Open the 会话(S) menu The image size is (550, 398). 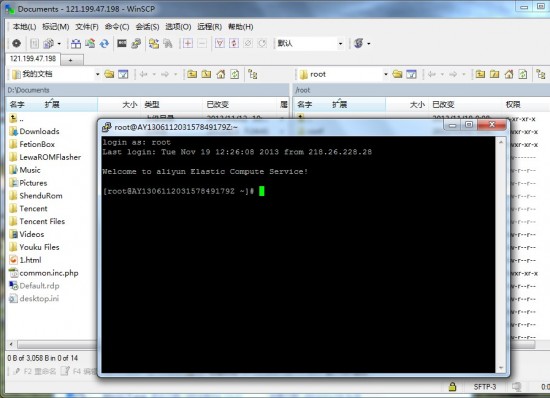147,27
